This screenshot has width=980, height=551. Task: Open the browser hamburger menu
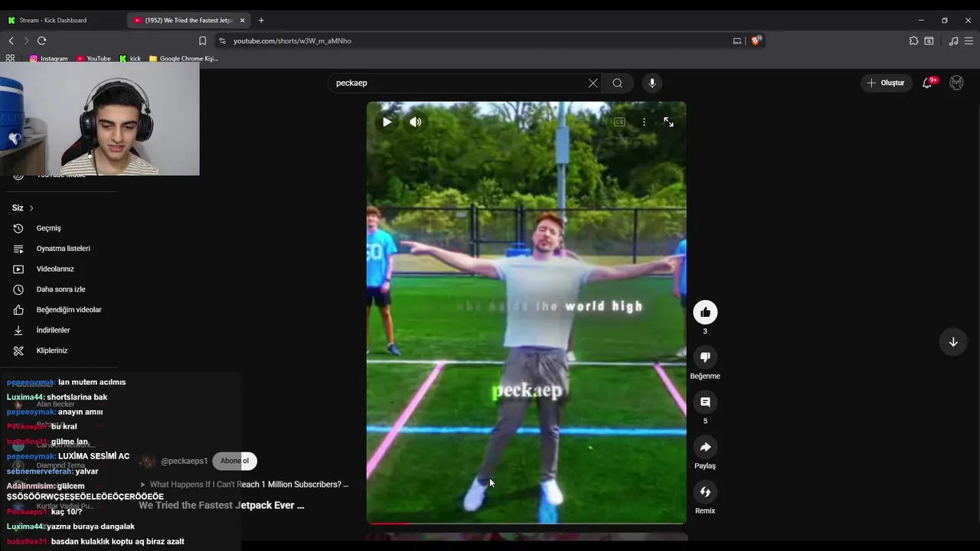969,41
